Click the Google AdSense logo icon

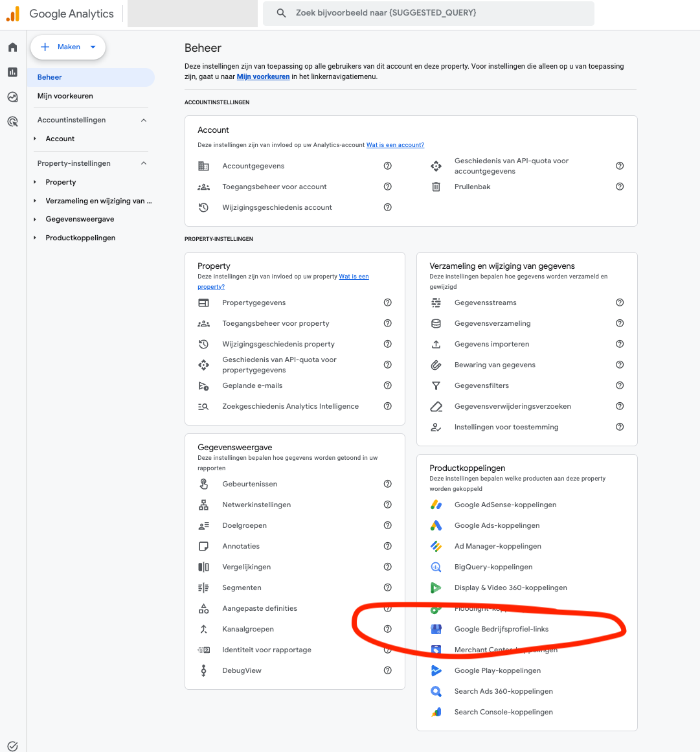pyautogui.click(x=436, y=505)
